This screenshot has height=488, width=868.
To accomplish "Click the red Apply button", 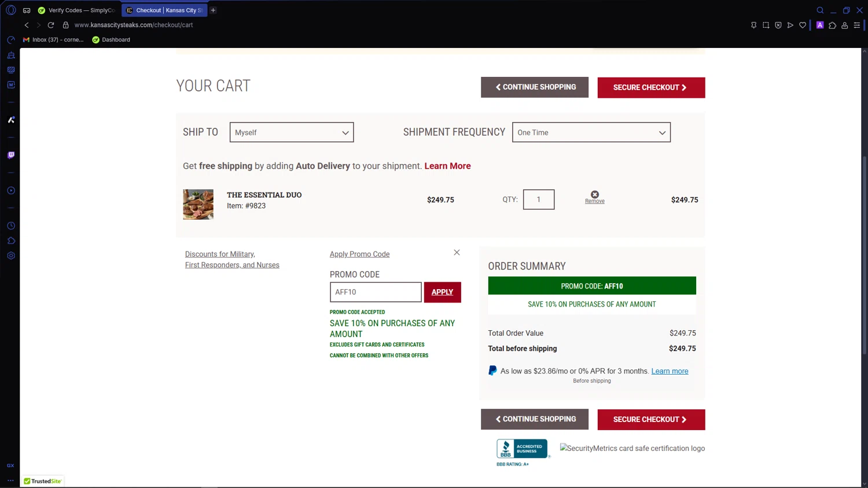I will tap(443, 292).
